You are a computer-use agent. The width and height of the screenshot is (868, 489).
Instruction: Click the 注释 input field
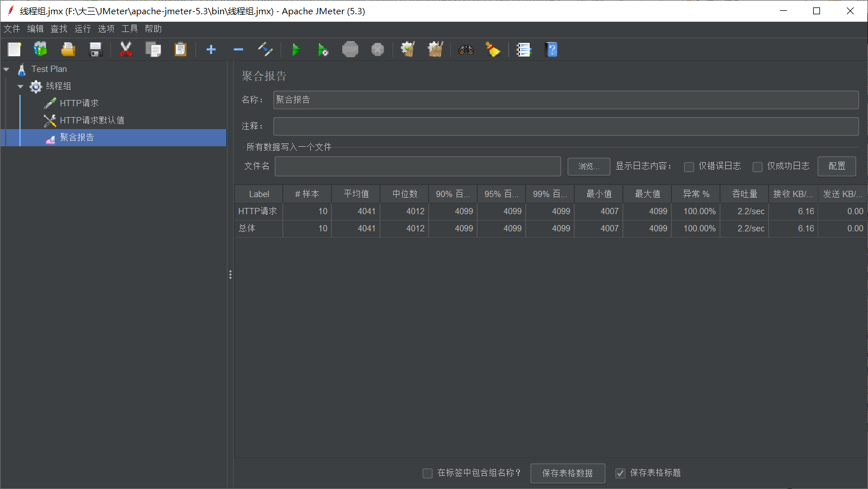(x=566, y=126)
